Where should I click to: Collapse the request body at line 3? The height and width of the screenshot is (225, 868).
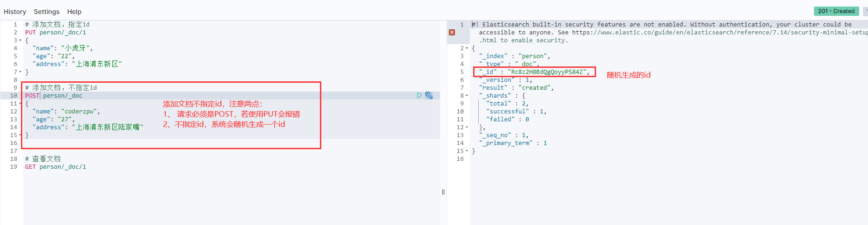pyautogui.click(x=20, y=40)
